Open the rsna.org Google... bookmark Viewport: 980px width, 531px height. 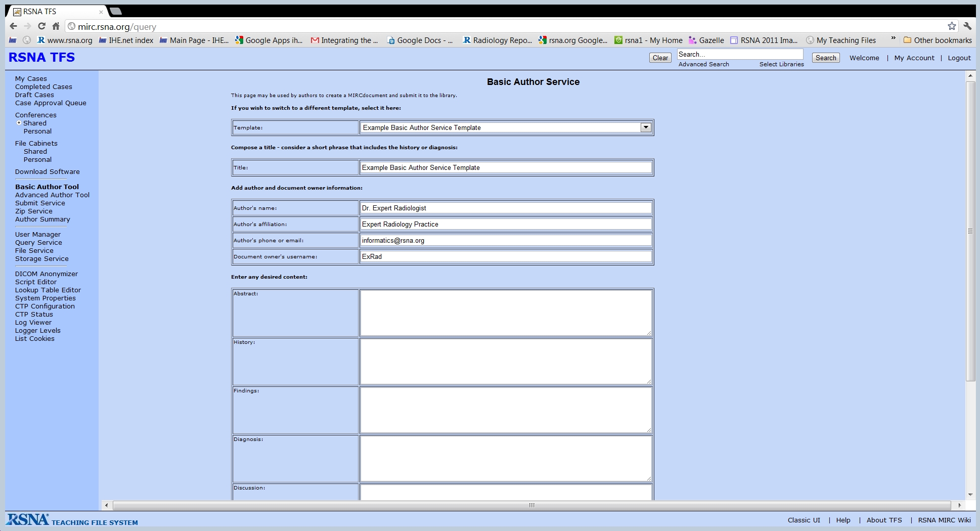[x=573, y=40]
